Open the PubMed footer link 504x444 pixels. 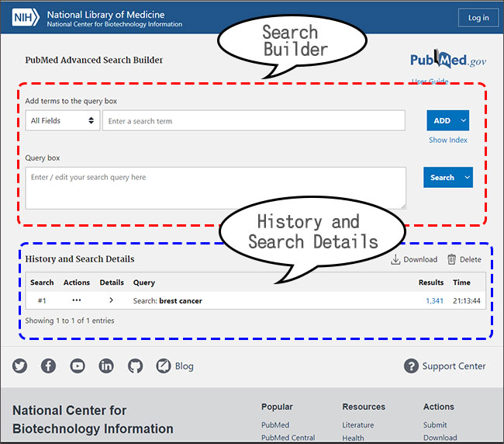point(275,425)
